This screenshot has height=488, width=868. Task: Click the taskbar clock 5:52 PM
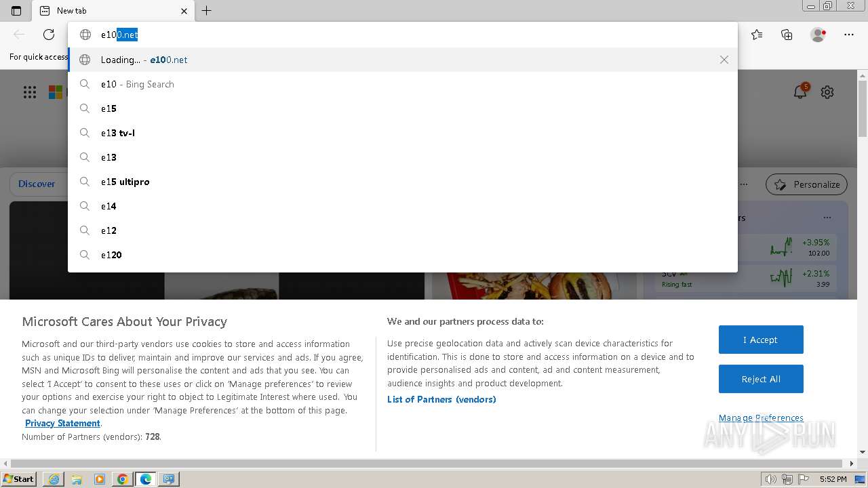point(833,479)
